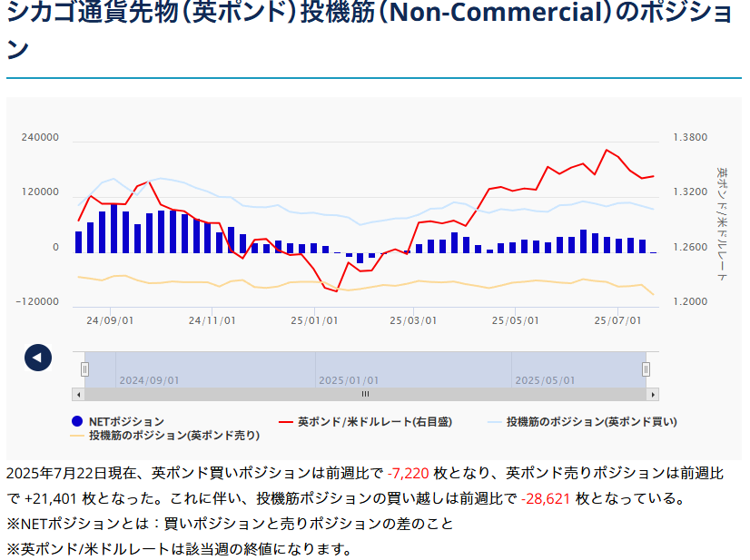Select 2024/09/01 in the navigator timeline
This screenshot has height=560, width=750.
[149, 380]
